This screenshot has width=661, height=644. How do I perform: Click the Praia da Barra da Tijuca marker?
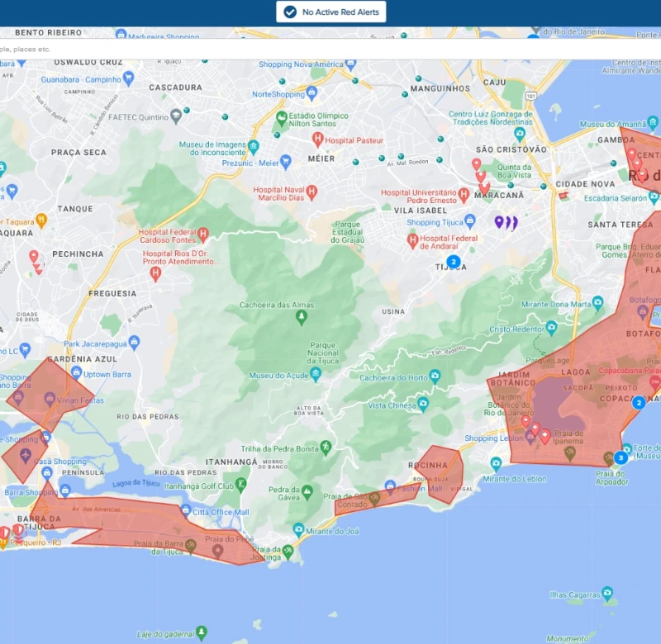click(x=191, y=546)
